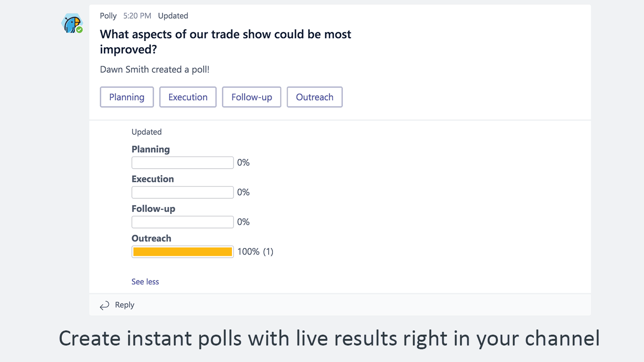Screen dimensions: 644x362
Task: Click the poll question heading text
Action: click(x=225, y=41)
